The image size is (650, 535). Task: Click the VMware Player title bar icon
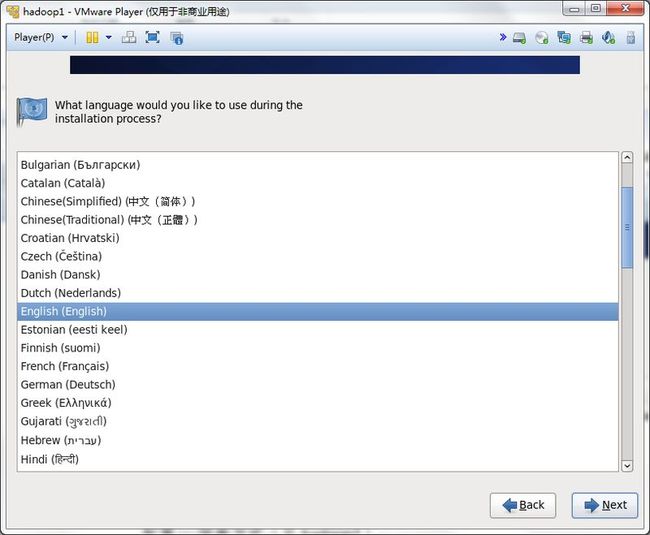[13, 12]
